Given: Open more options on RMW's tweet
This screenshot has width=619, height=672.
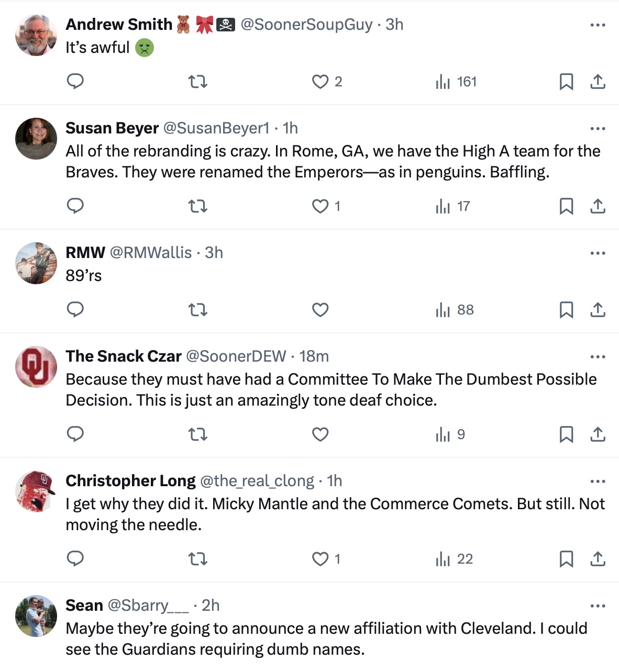Looking at the screenshot, I should coord(598,253).
